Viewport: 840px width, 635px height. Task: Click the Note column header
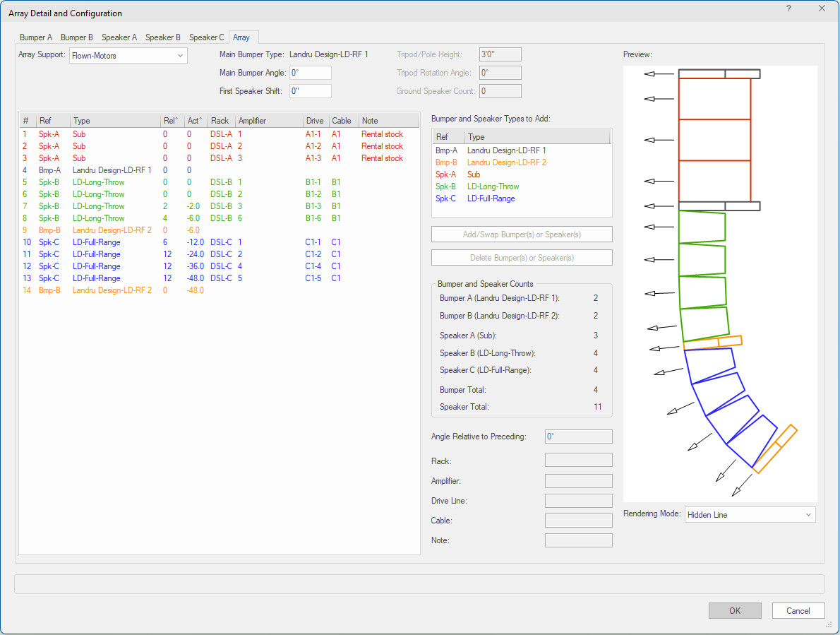pyautogui.click(x=388, y=121)
